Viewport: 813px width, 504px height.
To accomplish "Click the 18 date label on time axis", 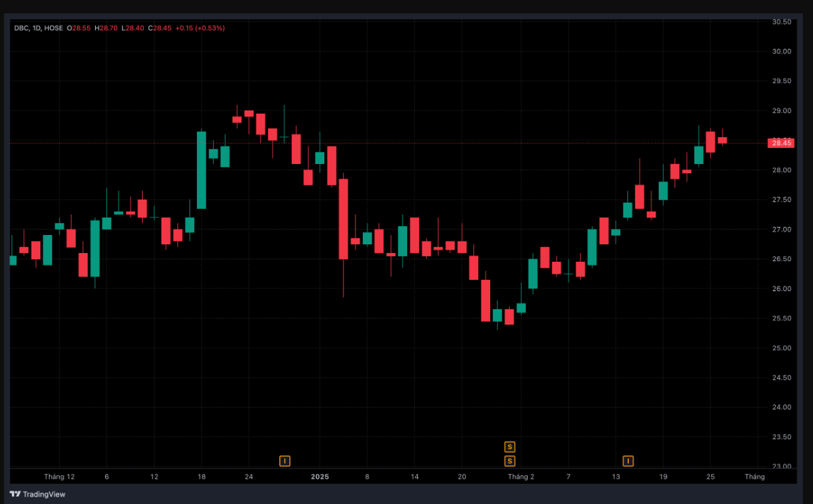I will 202,477.
